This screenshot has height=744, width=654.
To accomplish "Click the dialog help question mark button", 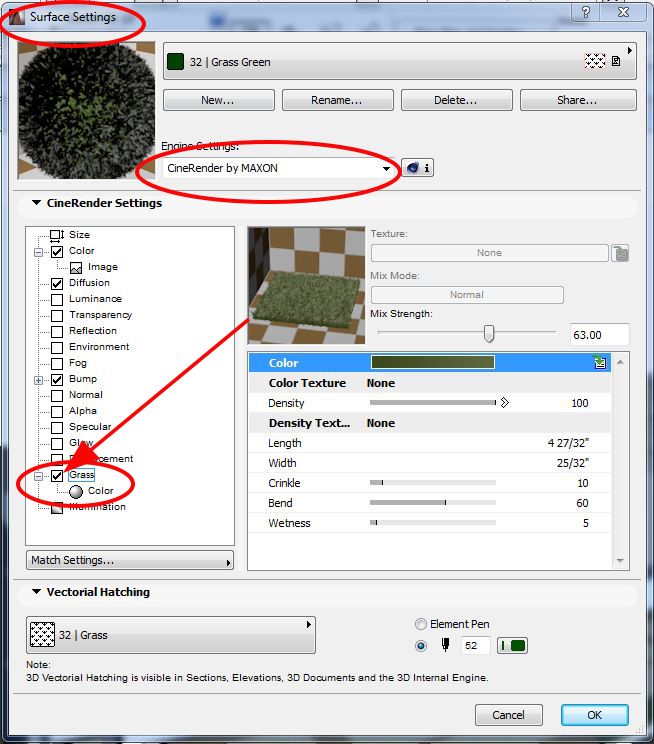I will pyautogui.click(x=586, y=12).
